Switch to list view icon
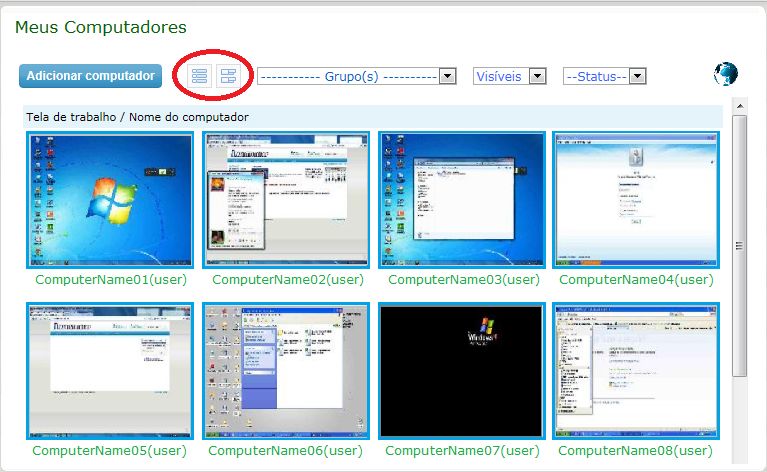767x472 pixels. (200, 76)
